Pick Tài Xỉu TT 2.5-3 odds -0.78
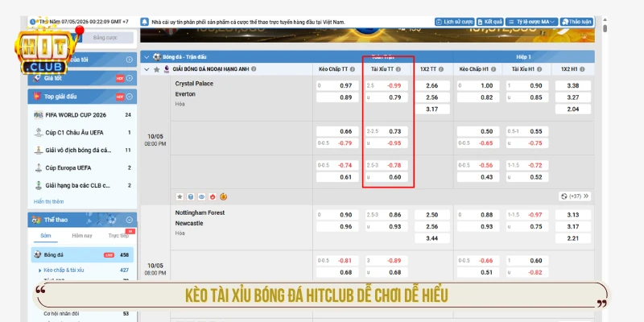The image size is (644, 322). click(387, 165)
